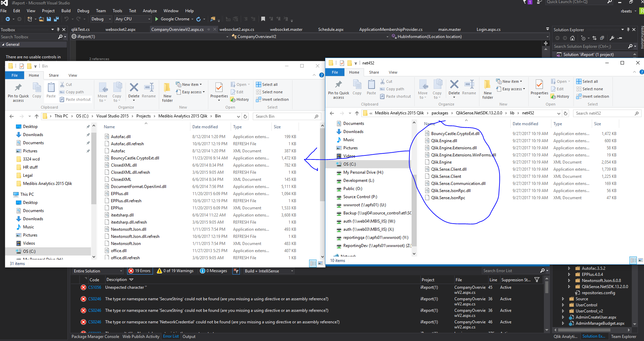Go up one level in net452 window

(x=357, y=113)
